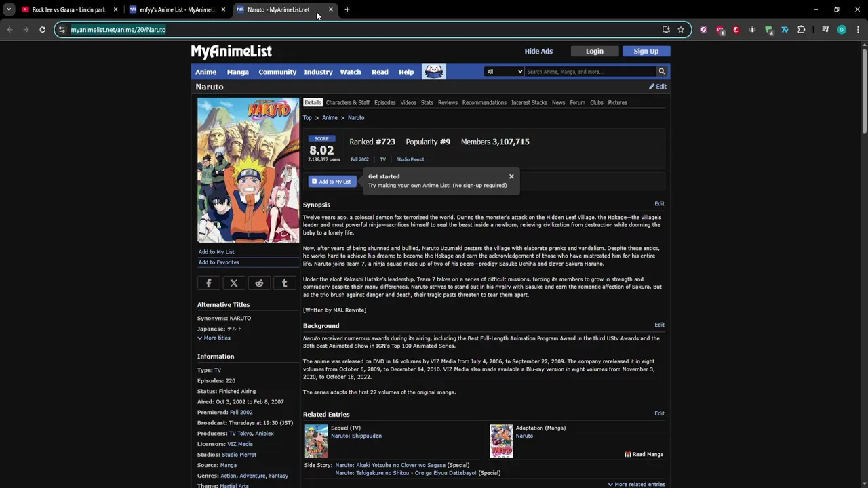Viewport: 868px width, 488px height.
Task: Share Naruto on Facebook icon
Action: click(x=209, y=283)
